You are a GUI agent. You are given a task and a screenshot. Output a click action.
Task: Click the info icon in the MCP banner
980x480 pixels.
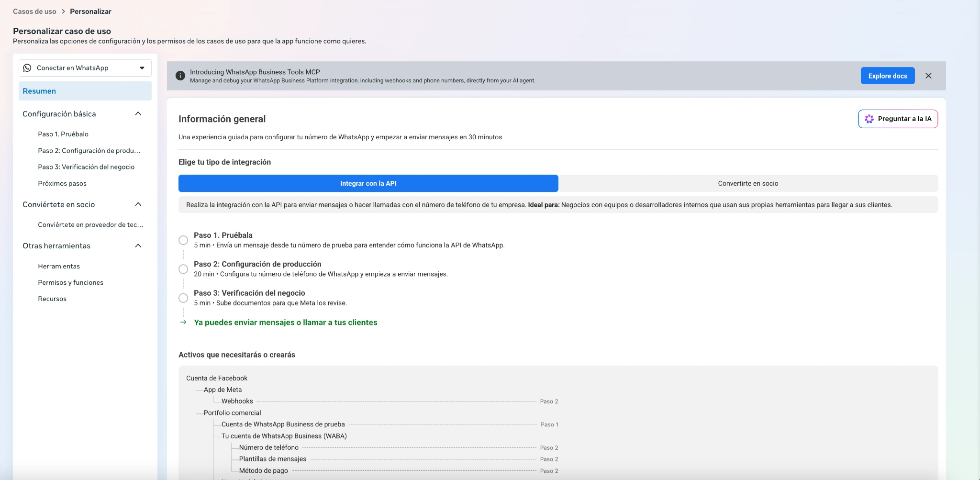click(x=180, y=76)
